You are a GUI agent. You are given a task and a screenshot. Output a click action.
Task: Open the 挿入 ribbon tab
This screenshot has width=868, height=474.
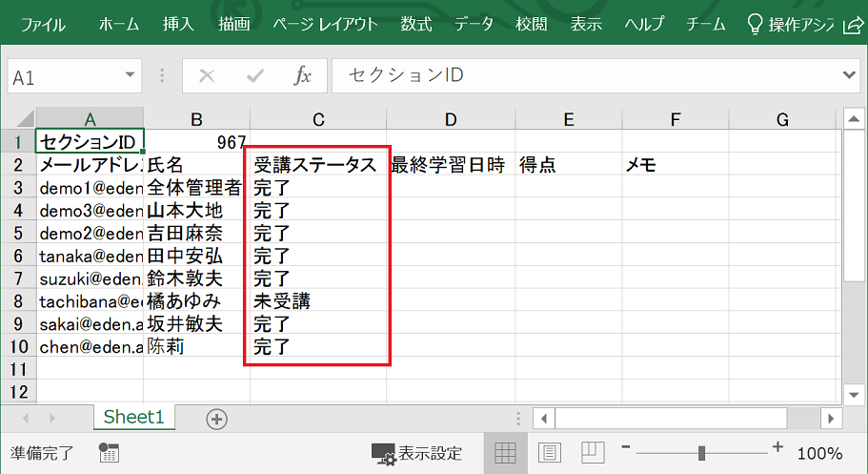[x=178, y=25]
